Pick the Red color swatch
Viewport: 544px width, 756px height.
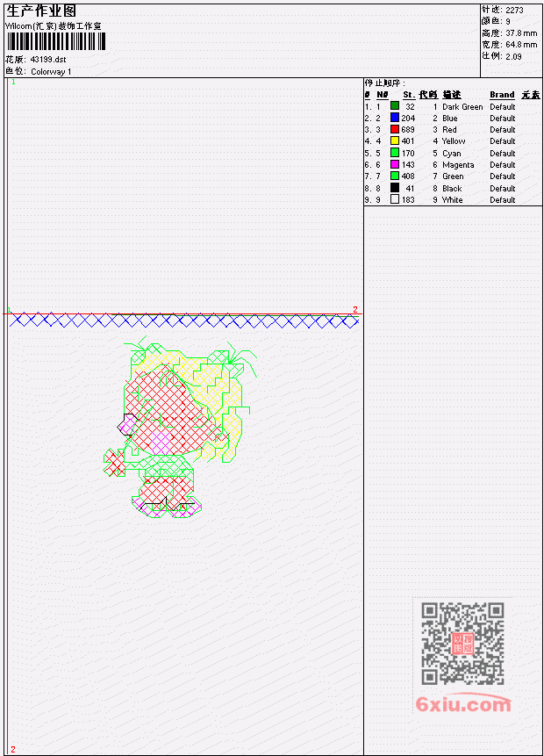tap(395, 129)
